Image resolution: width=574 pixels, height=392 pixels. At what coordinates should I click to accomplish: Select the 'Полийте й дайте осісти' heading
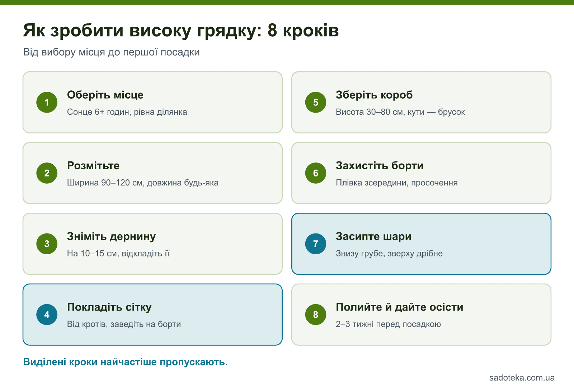[400, 307]
